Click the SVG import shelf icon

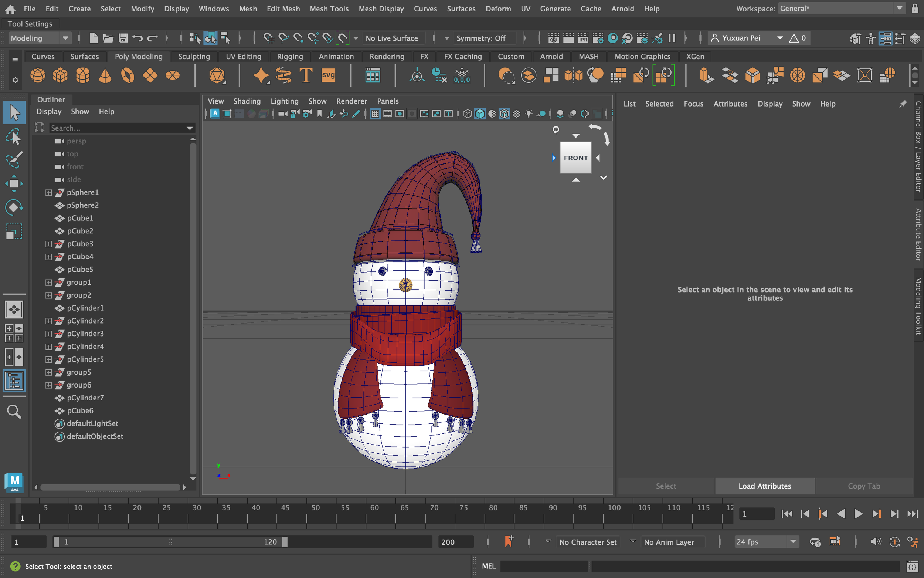tap(328, 75)
